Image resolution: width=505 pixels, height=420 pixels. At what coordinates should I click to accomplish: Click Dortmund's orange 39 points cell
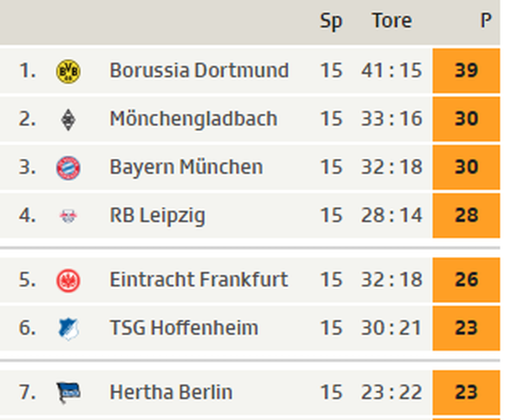466,70
